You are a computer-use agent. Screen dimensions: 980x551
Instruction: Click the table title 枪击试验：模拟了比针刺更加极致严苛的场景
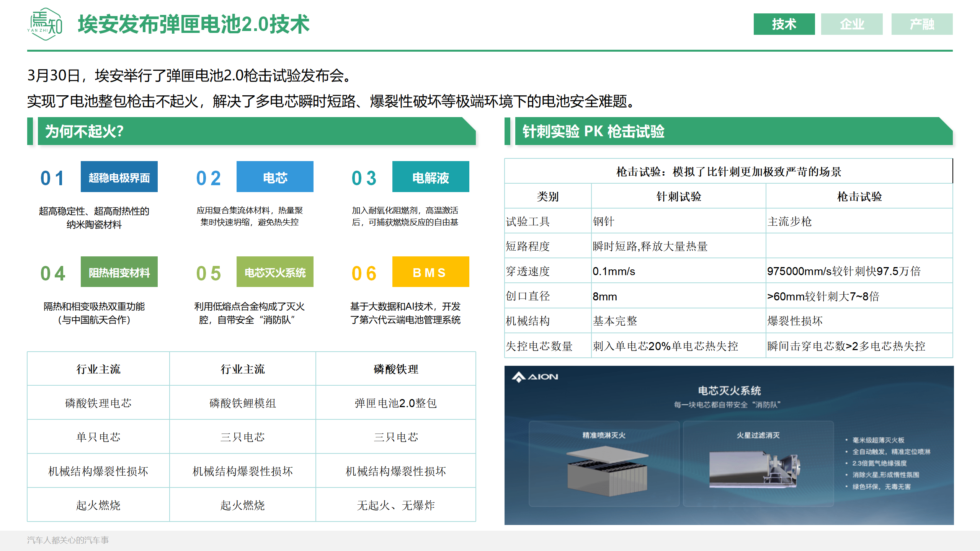click(729, 171)
